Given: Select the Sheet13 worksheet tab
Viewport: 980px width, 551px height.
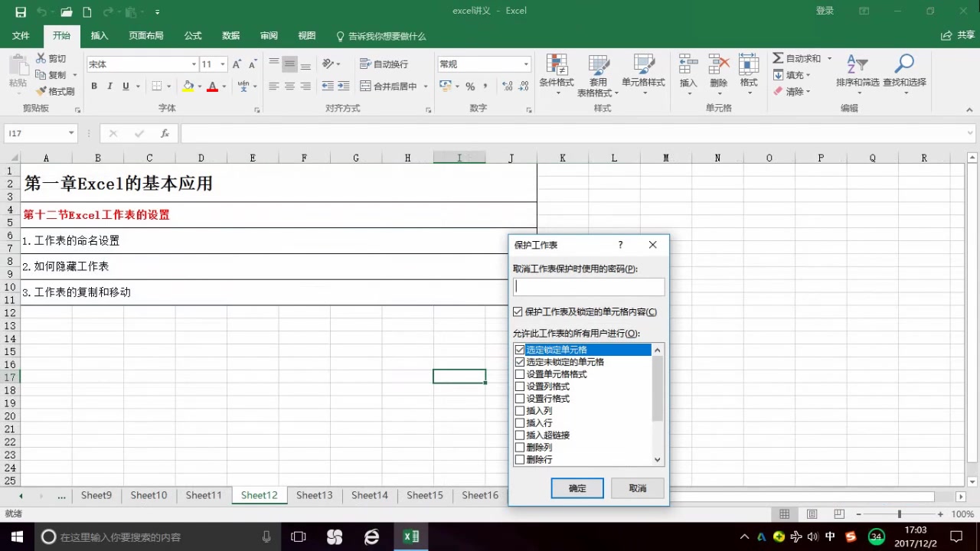Looking at the screenshot, I should 314,495.
